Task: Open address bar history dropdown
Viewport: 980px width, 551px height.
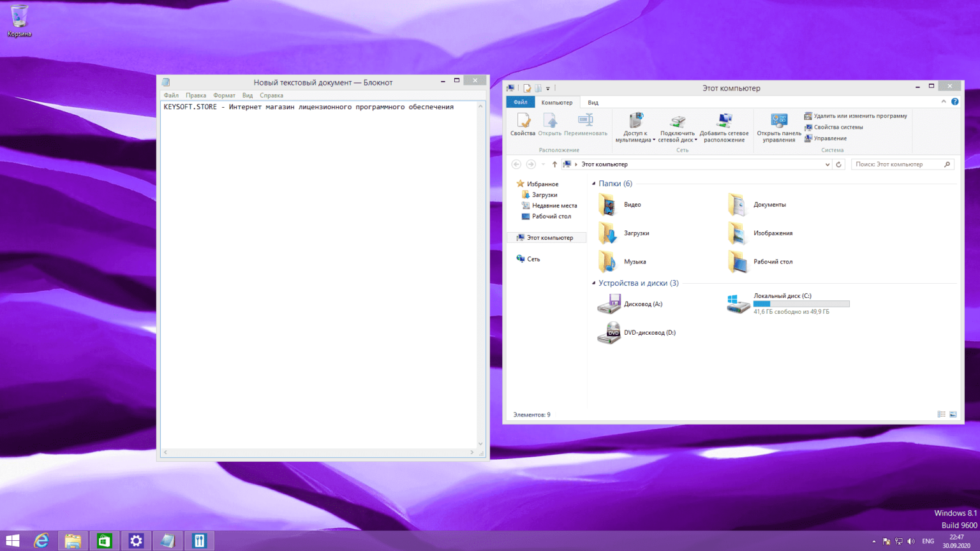Action: tap(828, 165)
